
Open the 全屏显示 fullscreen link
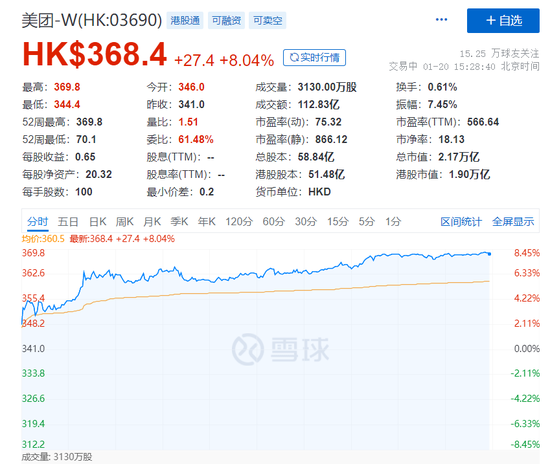[x=513, y=222]
